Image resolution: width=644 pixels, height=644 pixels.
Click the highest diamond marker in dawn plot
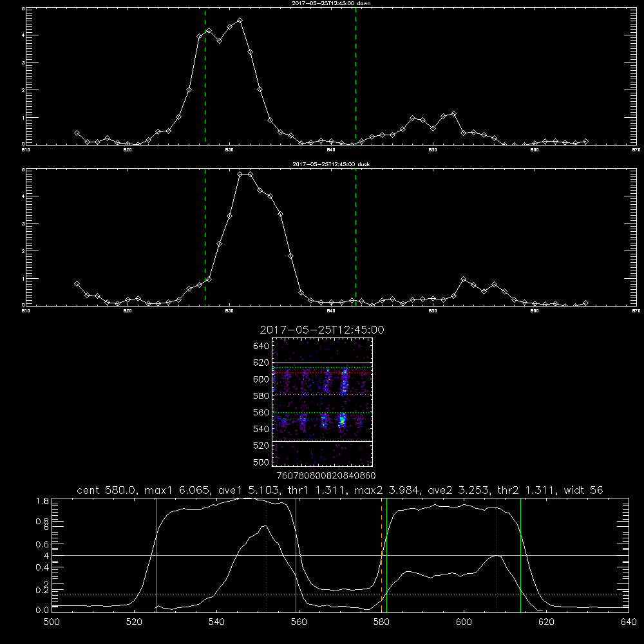(x=240, y=21)
